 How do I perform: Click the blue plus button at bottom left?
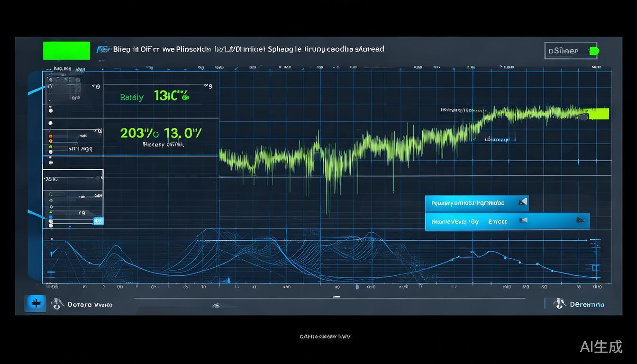coord(35,304)
